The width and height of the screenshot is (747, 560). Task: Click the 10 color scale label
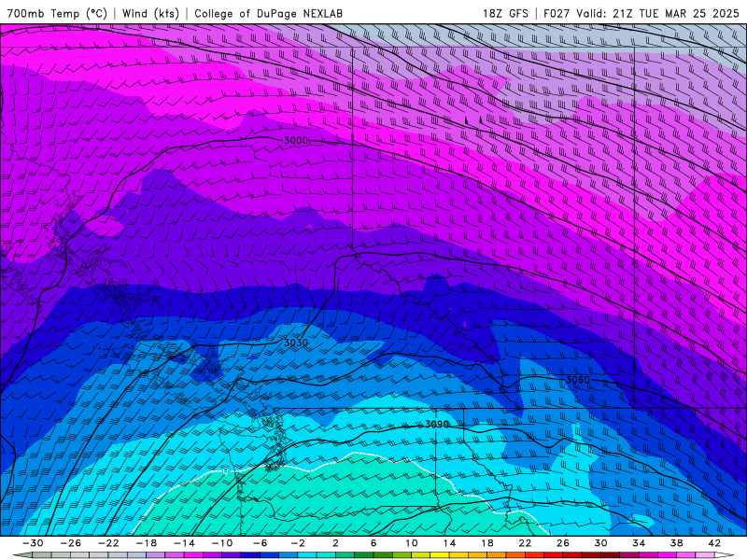(412, 543)
